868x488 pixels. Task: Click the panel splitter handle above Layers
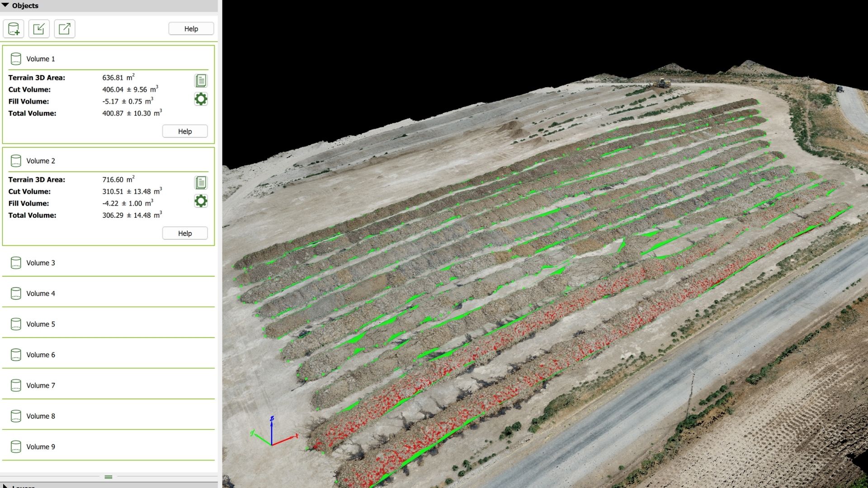click(x=108, y=477)
